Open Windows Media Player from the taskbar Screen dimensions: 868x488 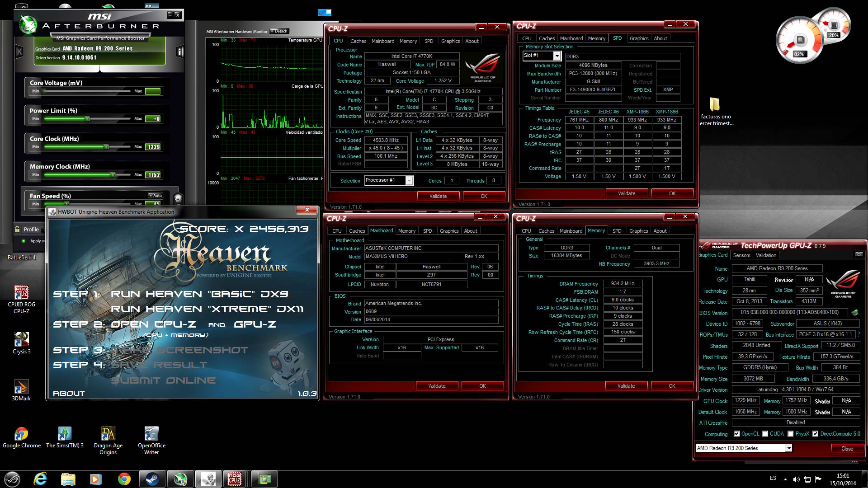[95, 479]
